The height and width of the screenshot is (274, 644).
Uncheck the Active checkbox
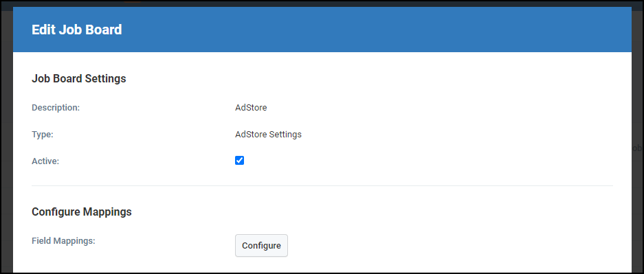pyautogui.click(x=239, y=161)
